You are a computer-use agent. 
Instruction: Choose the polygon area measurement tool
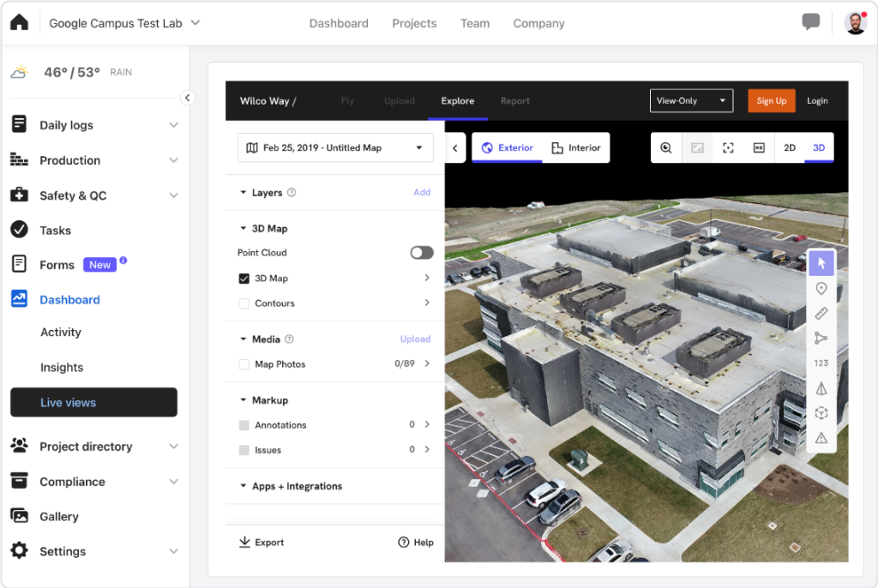pyautogui.click(x=821, y=339)
